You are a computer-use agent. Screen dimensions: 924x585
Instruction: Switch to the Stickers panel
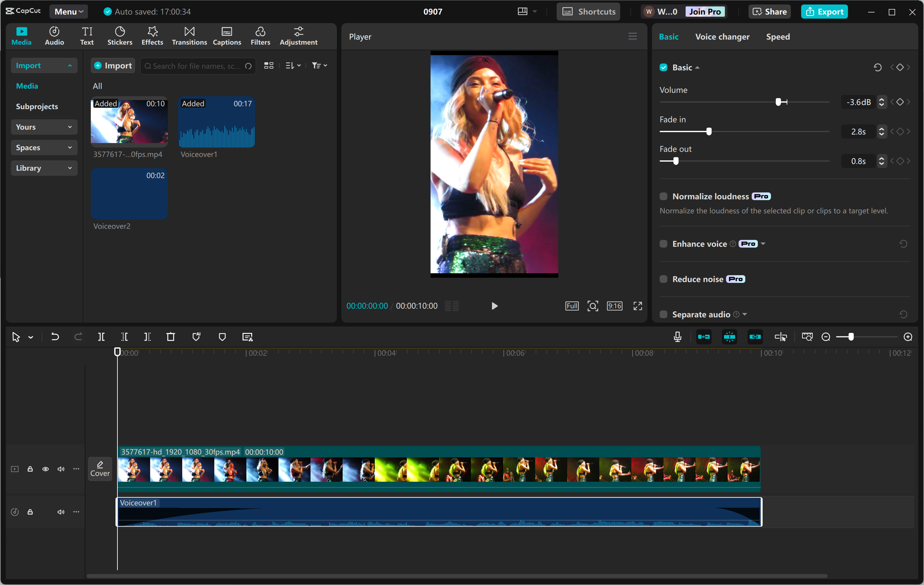click(120, 35)
